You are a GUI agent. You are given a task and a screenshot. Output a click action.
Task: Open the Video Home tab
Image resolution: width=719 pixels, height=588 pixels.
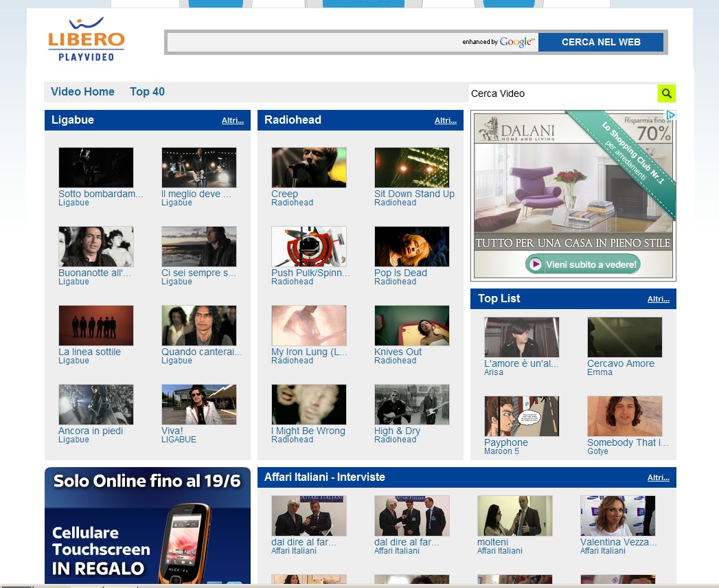82,92
